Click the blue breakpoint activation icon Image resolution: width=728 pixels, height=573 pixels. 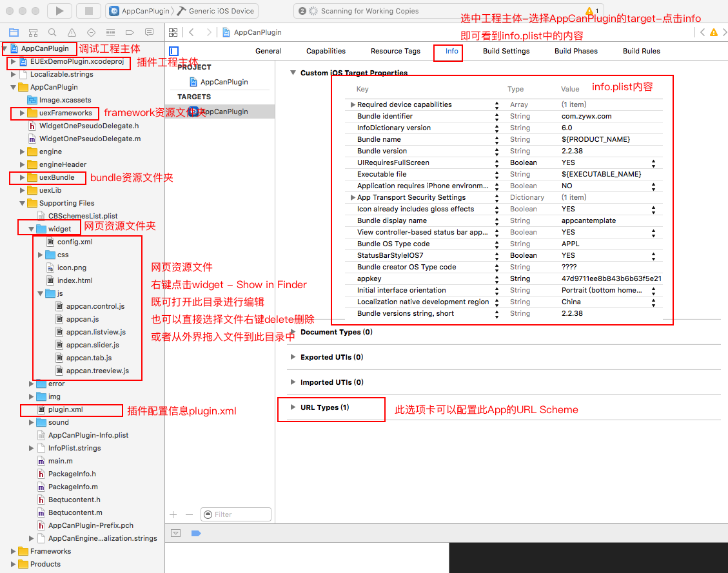point(196,533)
